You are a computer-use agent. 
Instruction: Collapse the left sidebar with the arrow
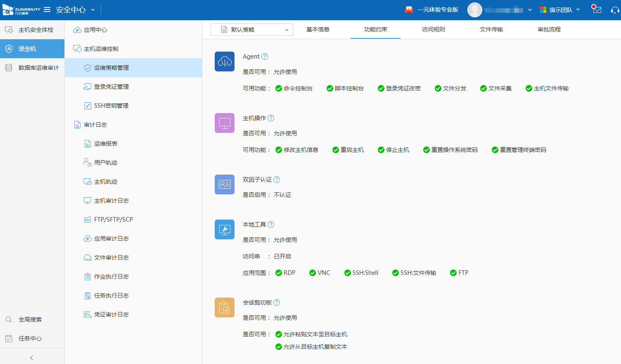point(32,358)
